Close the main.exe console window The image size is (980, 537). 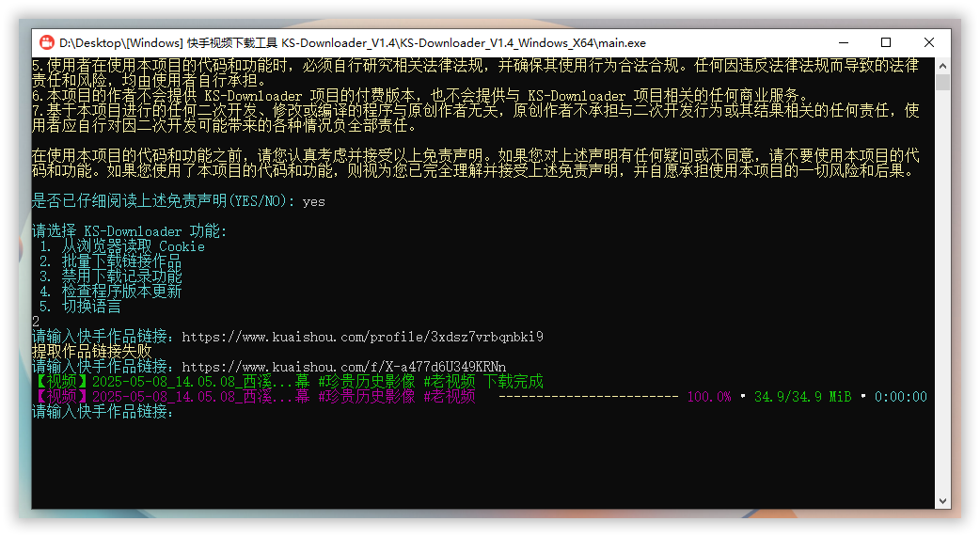click(929, 42)
